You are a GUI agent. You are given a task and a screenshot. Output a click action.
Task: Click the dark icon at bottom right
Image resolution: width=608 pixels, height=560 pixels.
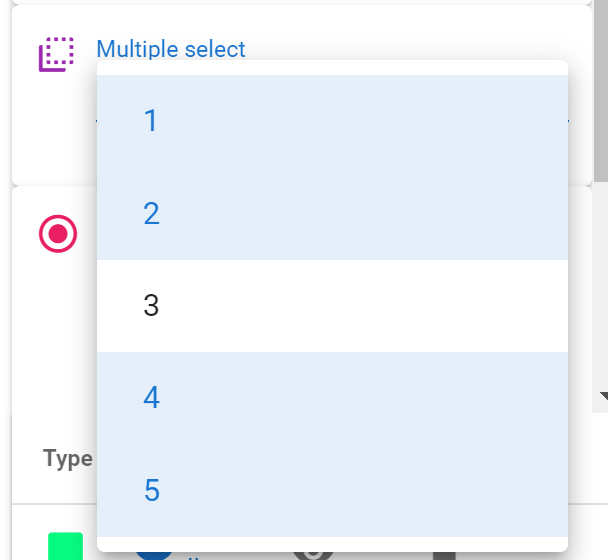[x=443, y=555]
